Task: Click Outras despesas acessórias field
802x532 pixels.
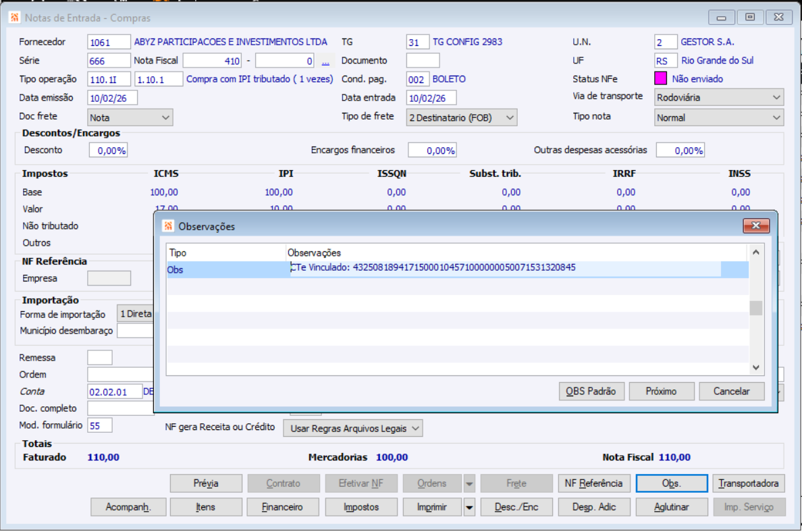Action: (x=680, y=151)
